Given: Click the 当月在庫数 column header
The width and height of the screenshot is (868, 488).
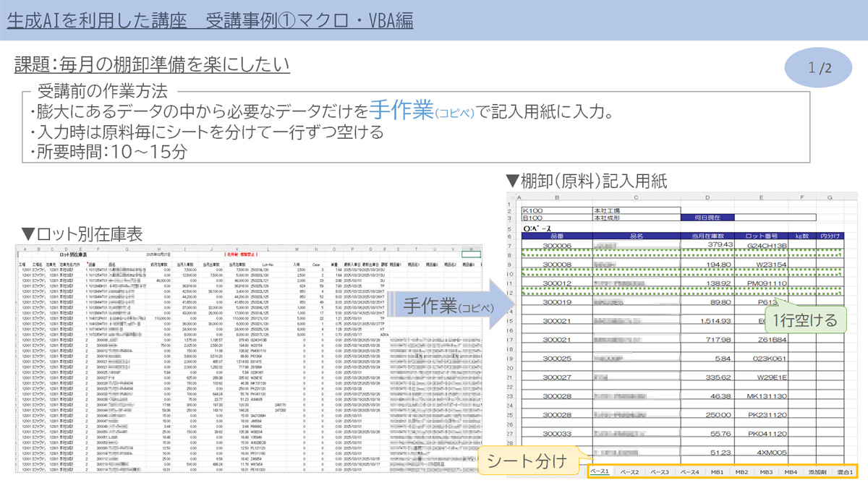Looking at the screenshot, I should [707, 236].
